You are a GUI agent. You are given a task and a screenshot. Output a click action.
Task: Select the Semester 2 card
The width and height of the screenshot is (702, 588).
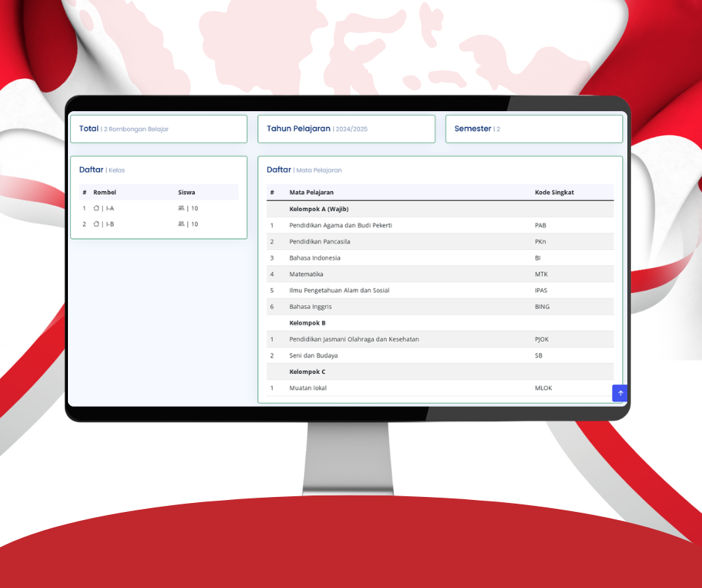click(x=533, y=129)
